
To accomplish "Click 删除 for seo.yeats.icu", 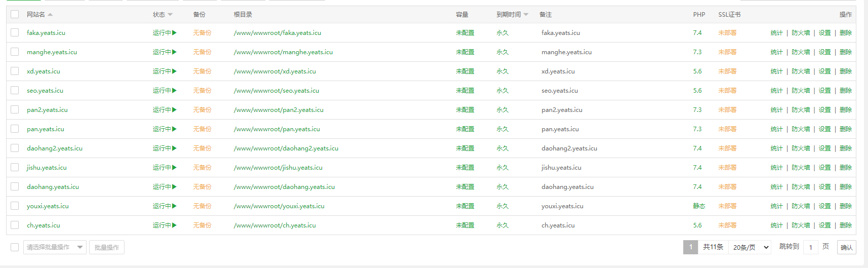I will coord(846,91).
